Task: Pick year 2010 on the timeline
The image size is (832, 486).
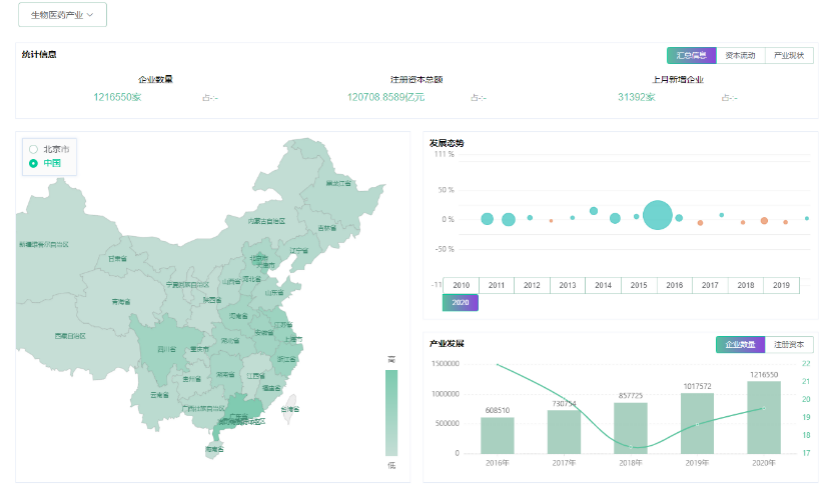Action: coord(461,286)
